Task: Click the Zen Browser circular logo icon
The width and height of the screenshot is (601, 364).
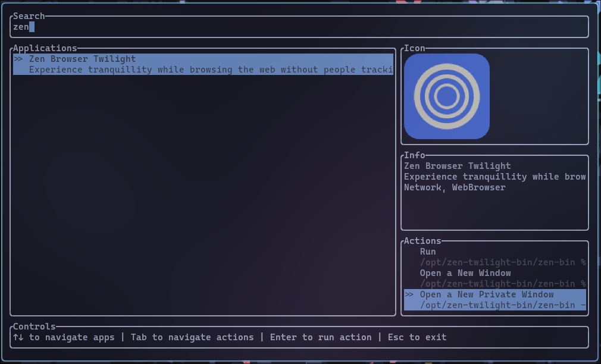Action: click(x=446, y=96)
